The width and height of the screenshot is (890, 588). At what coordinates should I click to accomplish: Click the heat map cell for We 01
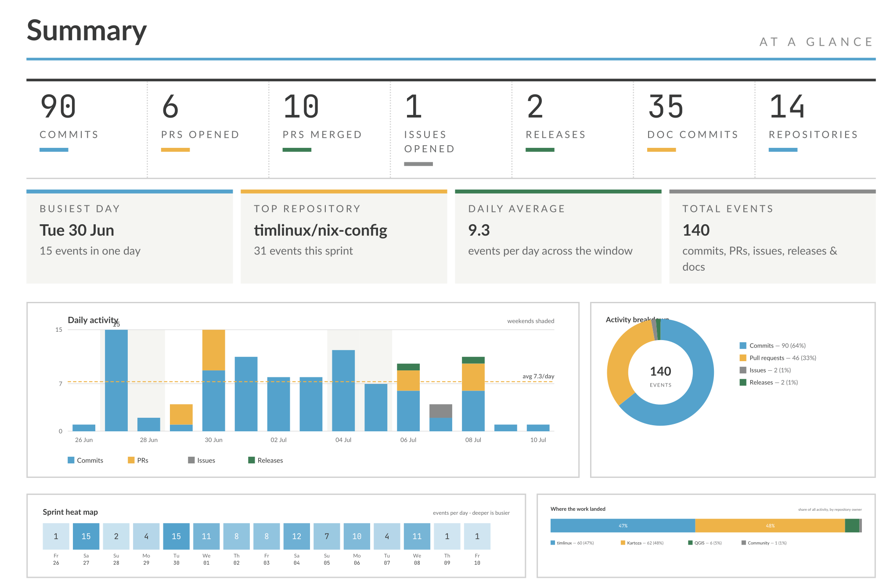[x=206, y=536]
